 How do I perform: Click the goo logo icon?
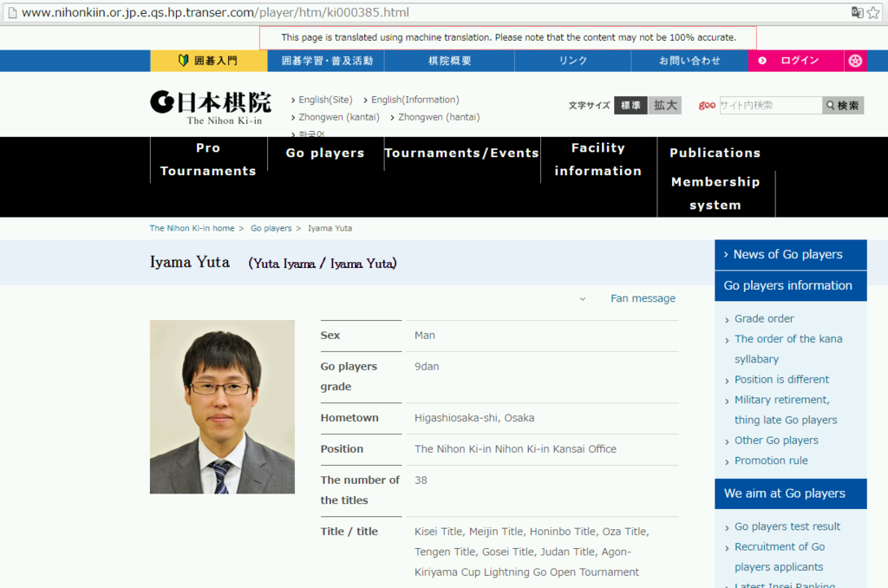(707, 105)
